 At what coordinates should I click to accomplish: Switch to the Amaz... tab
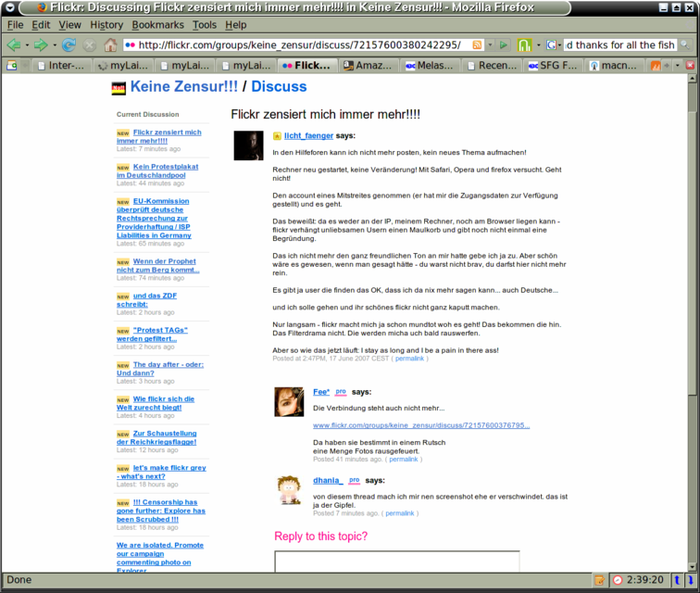click(x=368, y=66)
